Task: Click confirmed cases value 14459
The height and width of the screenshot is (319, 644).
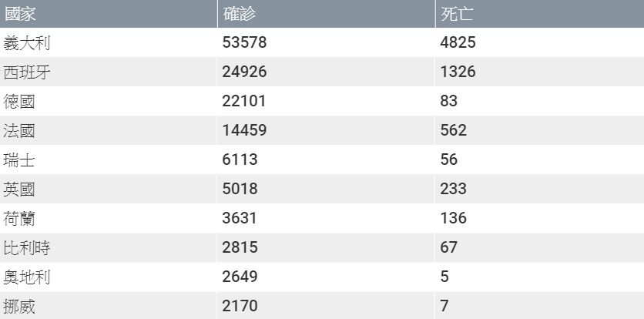Action: [244, 130]
